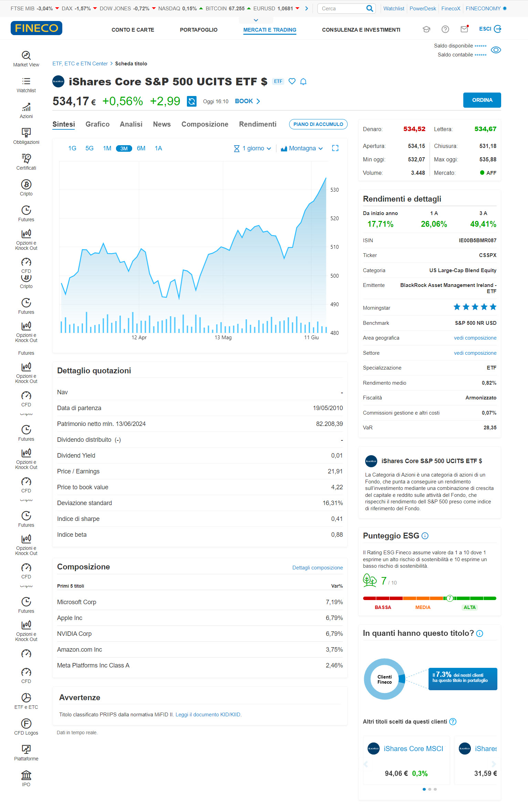Open Punteggio ESG info icon
The image size is (528, 812).
click(425, 536)
